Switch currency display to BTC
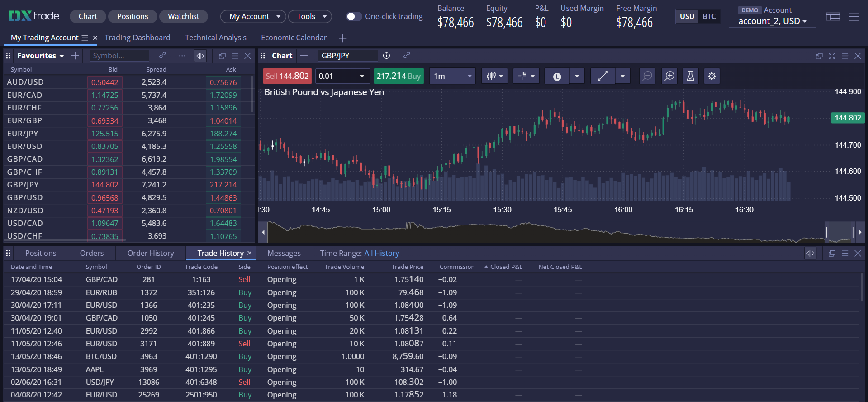 tap(709, 17)
